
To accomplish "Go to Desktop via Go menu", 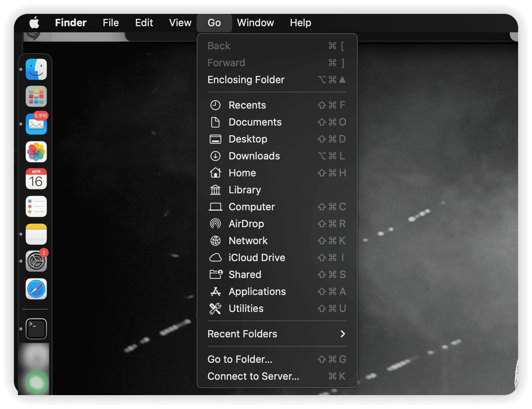I will [277, 139].
